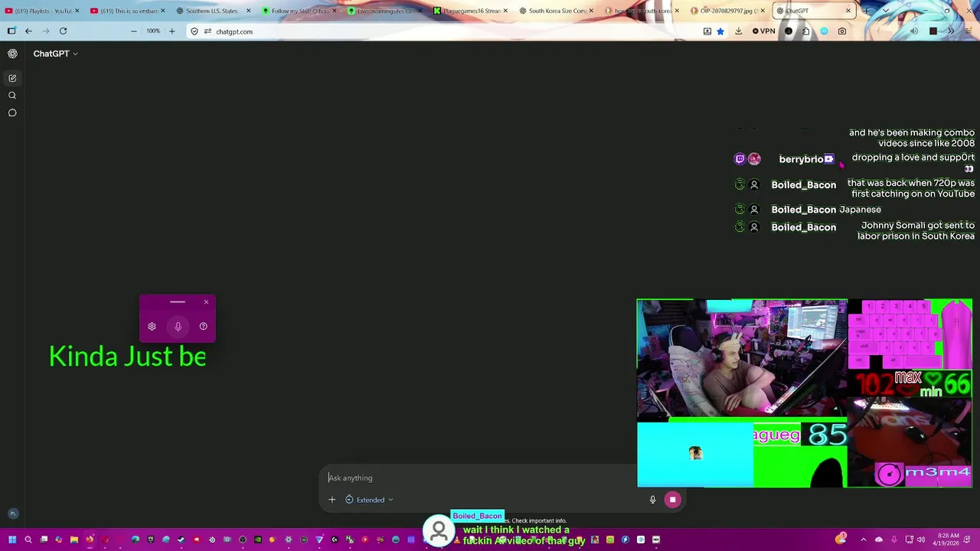Reload the chatgpt.com page

click(x=63, y=31)
